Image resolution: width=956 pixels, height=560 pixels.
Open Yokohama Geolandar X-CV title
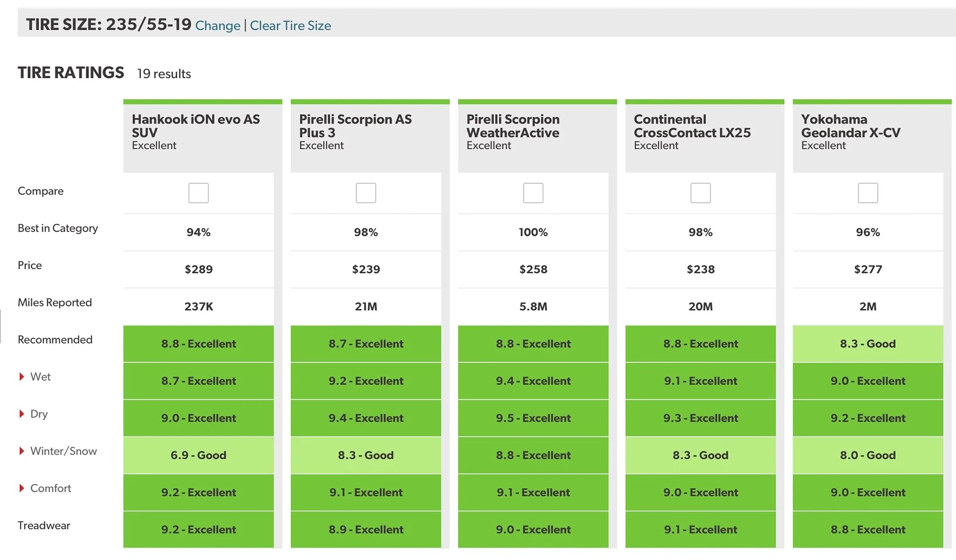pos(851,126)
